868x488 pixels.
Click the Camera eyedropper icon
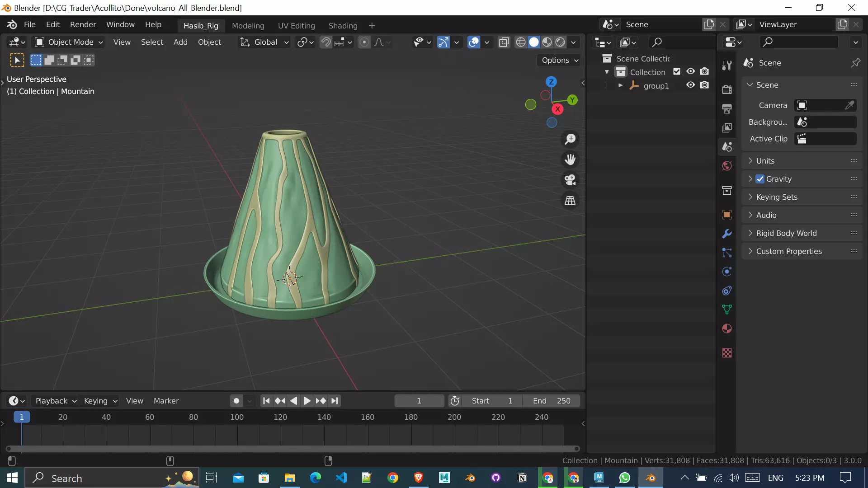coord(849,105)
